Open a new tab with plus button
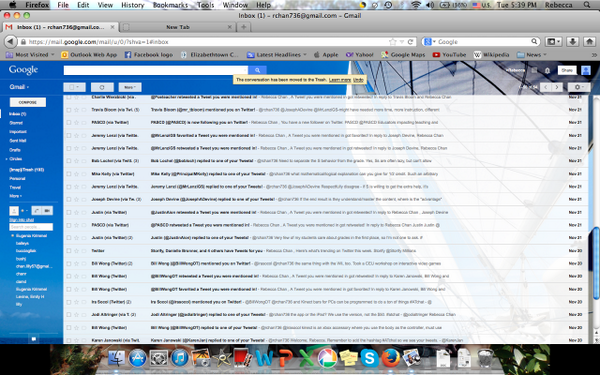The image size is (600, 375). coord(243,27)
